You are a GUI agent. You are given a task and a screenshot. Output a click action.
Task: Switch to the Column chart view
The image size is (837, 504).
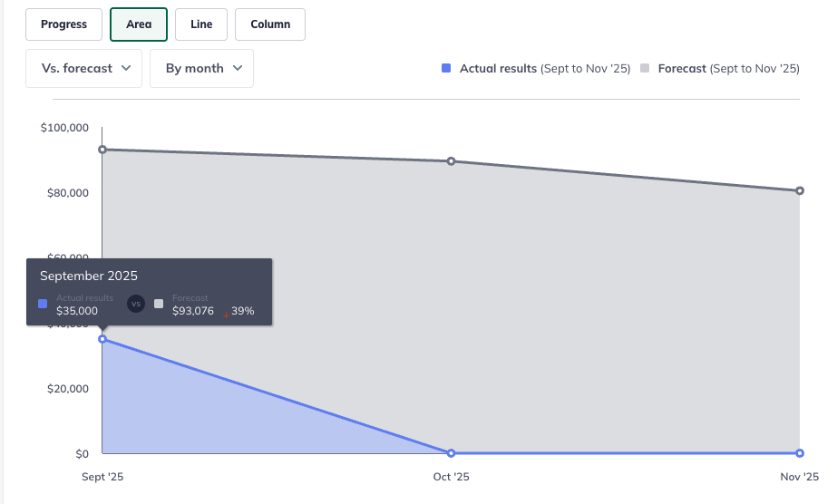[270, 24]
